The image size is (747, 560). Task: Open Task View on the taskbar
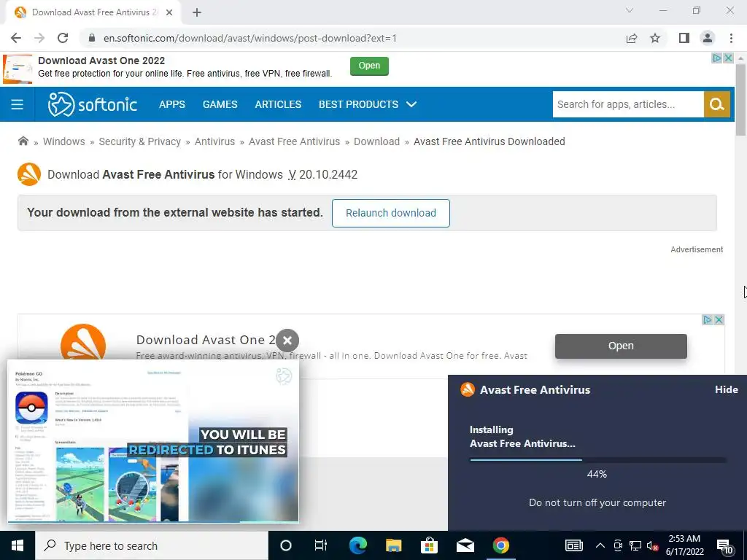coord(321,545)
